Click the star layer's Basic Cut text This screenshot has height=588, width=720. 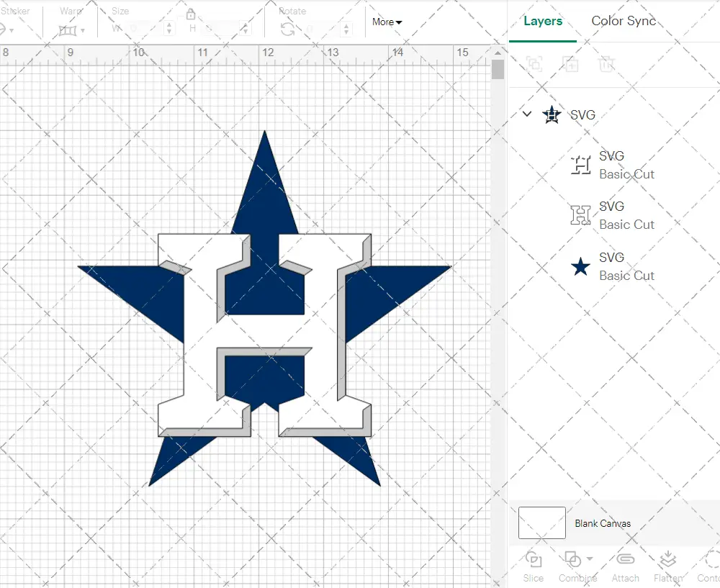pyautogui.click(x=627, y=276)
